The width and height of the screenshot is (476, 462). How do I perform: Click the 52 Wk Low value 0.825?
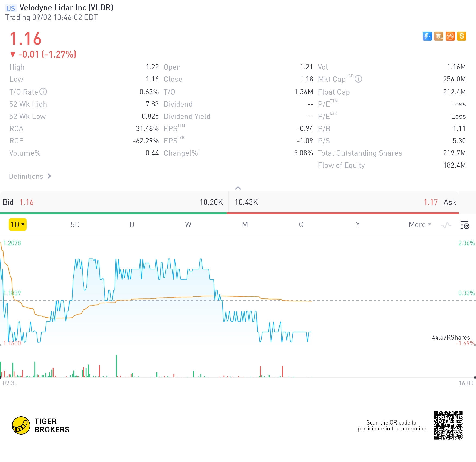click(150, 116)
